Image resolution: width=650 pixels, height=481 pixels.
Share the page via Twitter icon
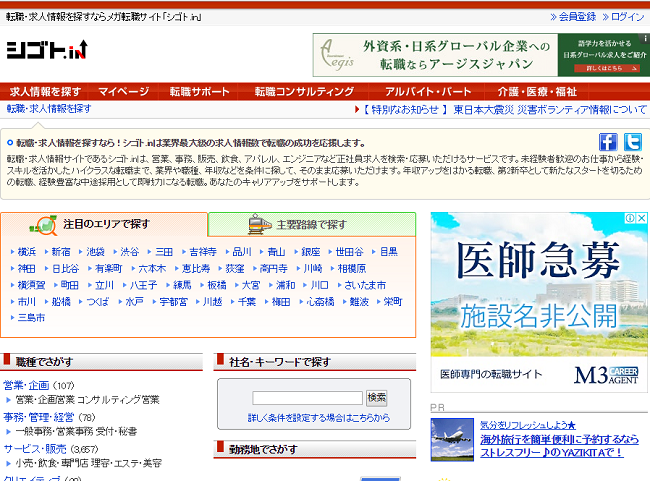point(633,142)
